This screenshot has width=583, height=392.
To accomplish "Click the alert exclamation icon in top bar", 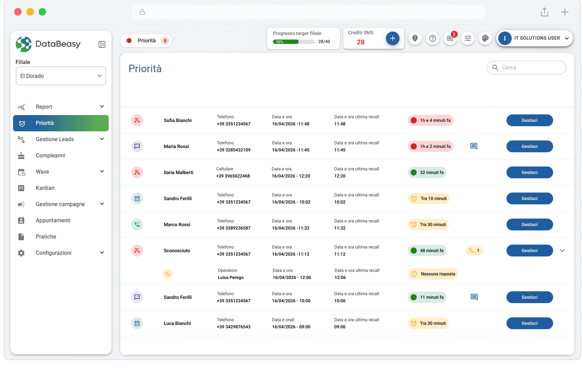I will [415, 38].
